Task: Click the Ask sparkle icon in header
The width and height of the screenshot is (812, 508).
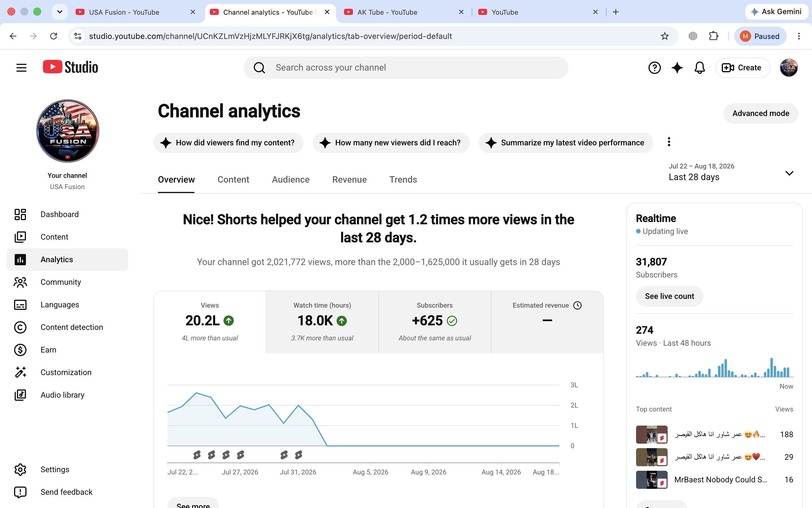Action: (x=677, y=67)
